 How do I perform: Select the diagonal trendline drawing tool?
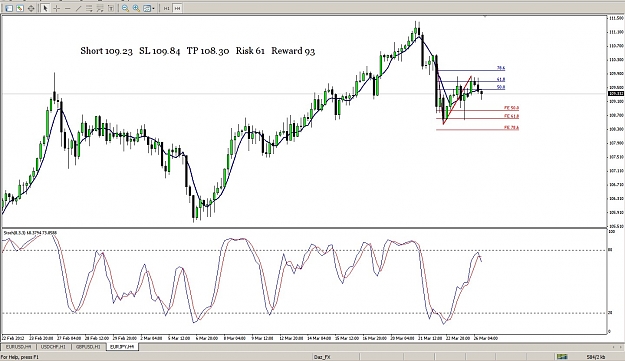(x=78, y=8)
